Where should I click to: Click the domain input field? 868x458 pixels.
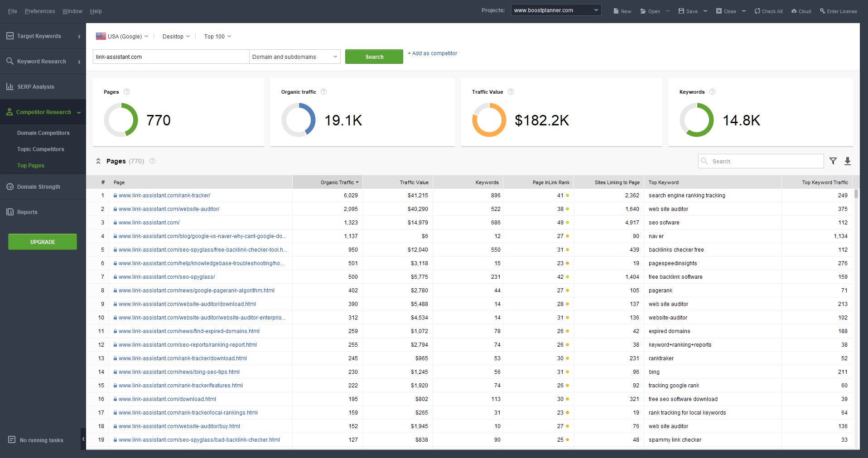[171, 57]
